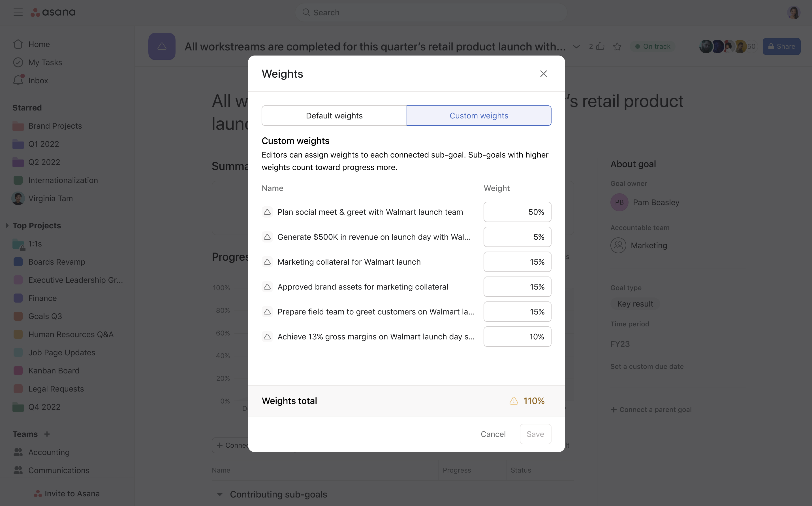Change the FY23 time period

620,344
